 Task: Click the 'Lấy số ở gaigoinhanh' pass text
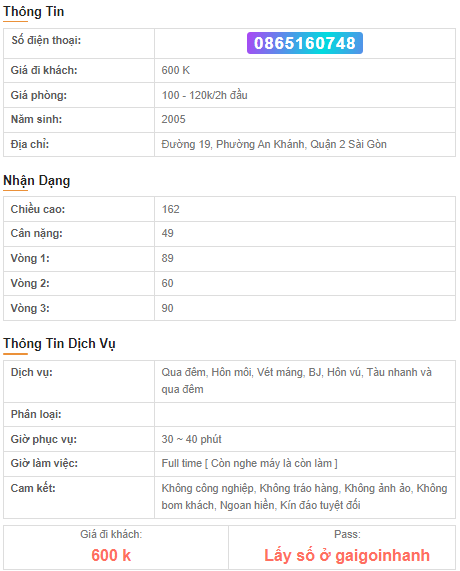(x=347, y=555)
